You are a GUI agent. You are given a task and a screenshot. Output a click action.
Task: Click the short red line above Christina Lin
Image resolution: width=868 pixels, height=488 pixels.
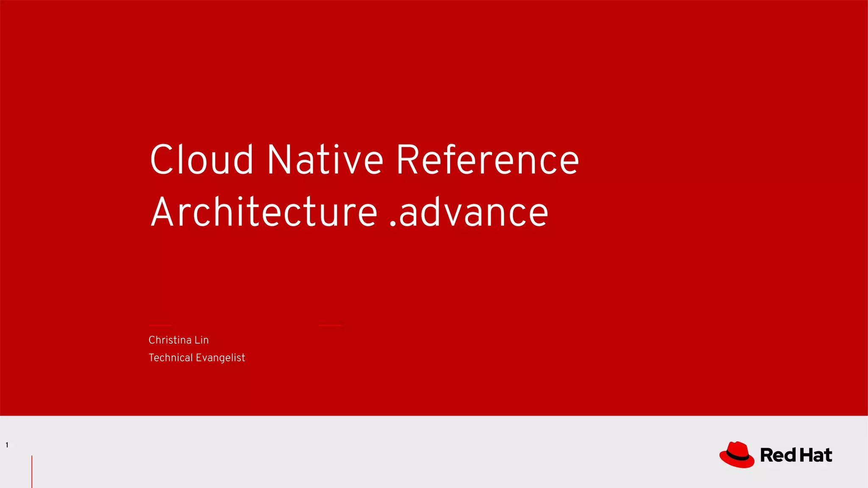160,325
